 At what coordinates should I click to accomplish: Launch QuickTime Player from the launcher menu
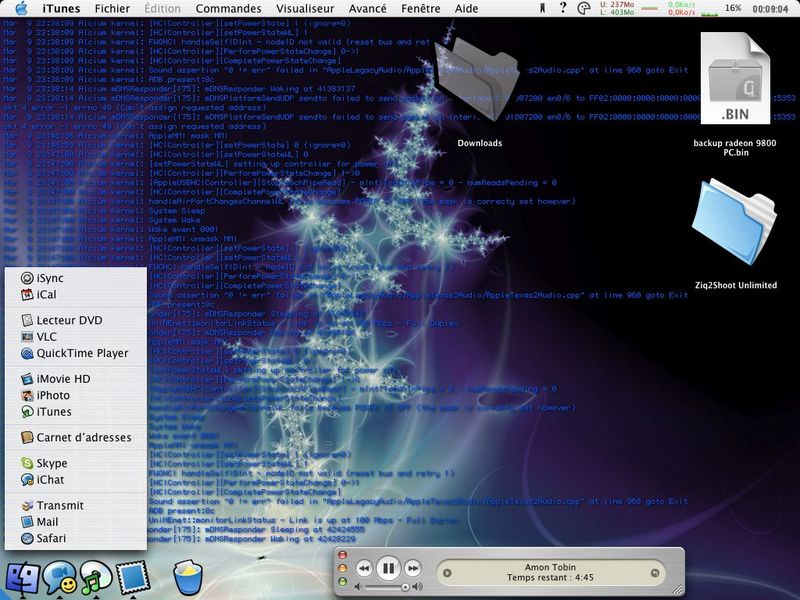[x=76, y=353]
